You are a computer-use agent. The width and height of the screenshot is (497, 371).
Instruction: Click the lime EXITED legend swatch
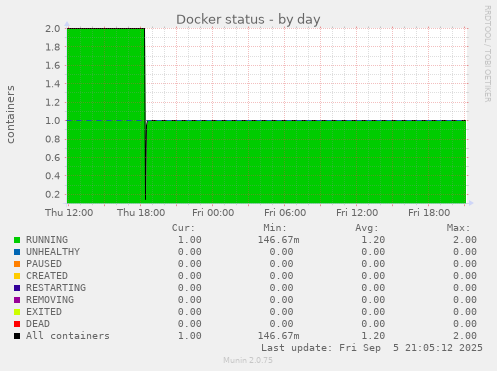[x=17, y=312]
